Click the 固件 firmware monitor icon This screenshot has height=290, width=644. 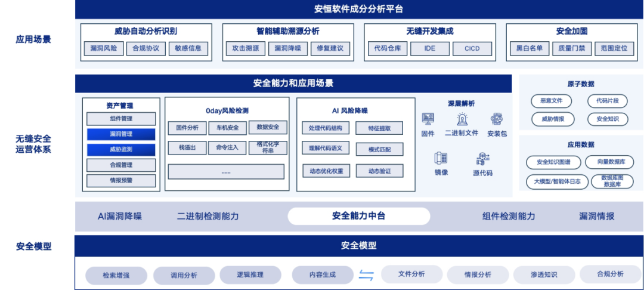pyautogui.click(x=428, y=119)
